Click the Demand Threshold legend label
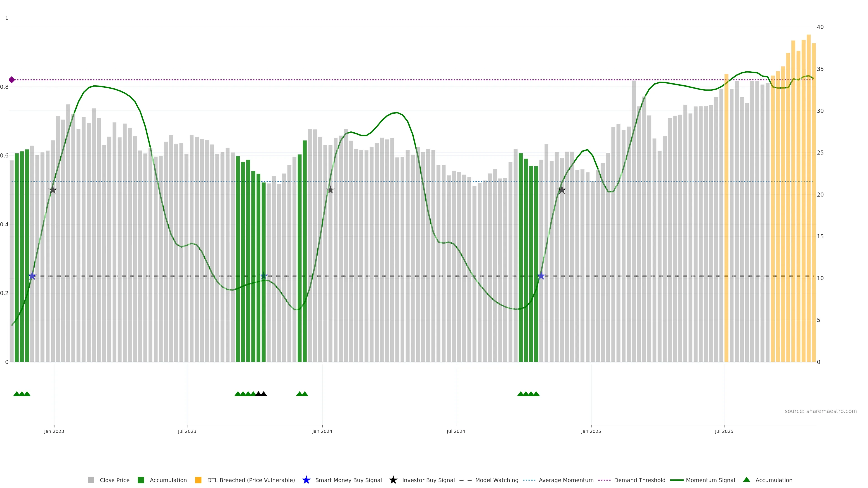 point(639,480)
